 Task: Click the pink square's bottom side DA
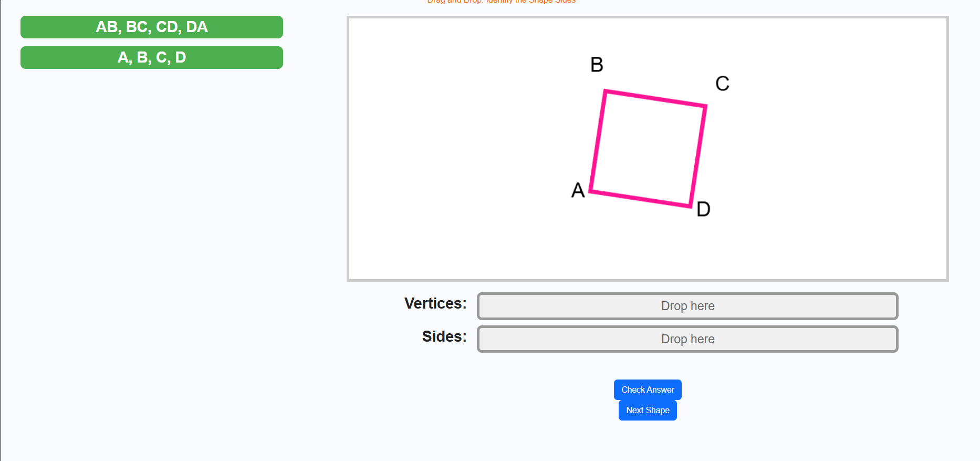(640, 198)
